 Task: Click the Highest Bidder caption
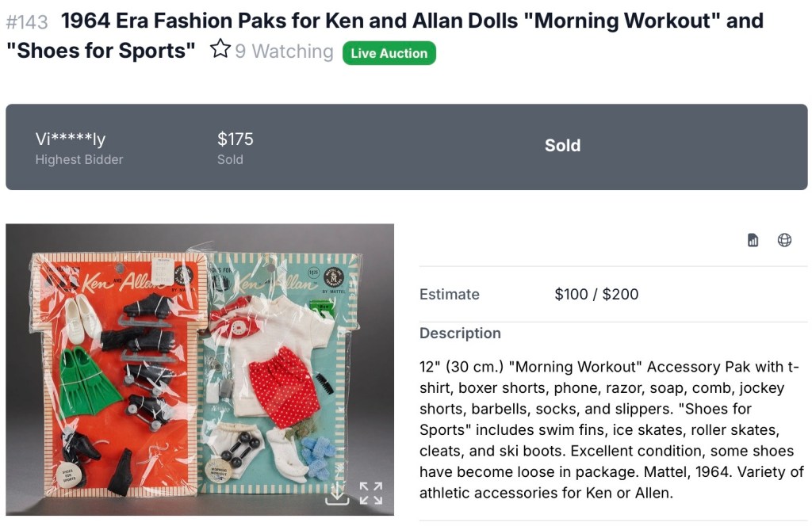point(79,159)
